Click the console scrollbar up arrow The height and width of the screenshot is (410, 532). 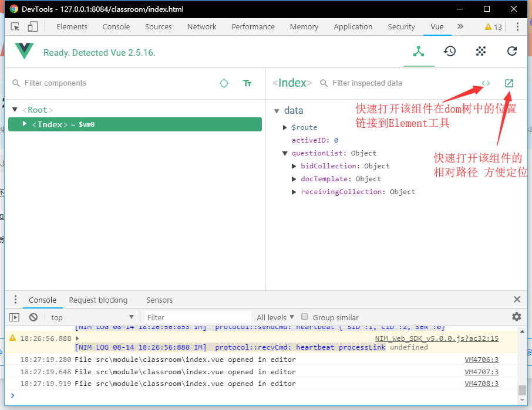click(x=523, y=331)
